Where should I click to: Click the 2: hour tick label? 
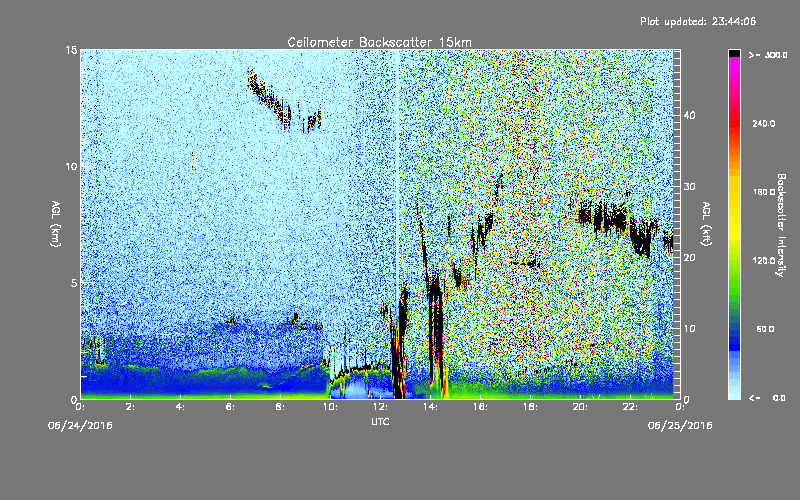(130, 407)
